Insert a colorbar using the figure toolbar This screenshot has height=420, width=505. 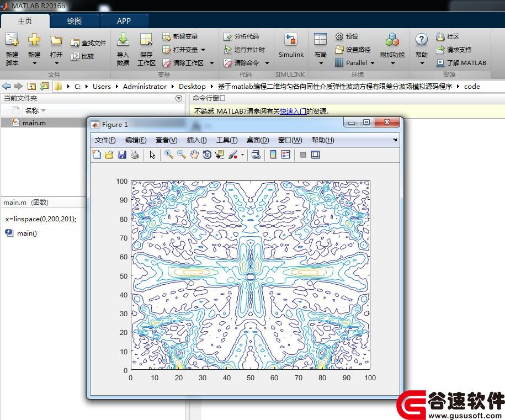tap(273, 155)
